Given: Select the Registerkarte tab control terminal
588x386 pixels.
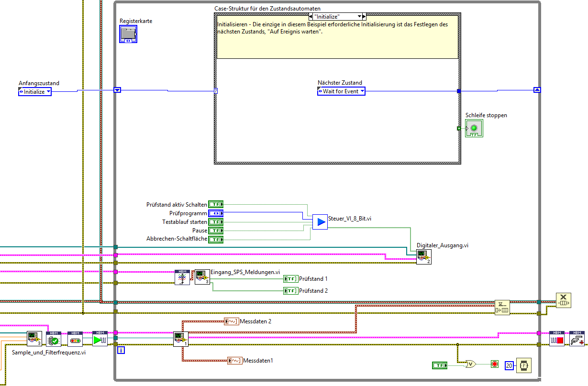Looking at the screenshot, I should pyautogui.click(x=128, y=34).
